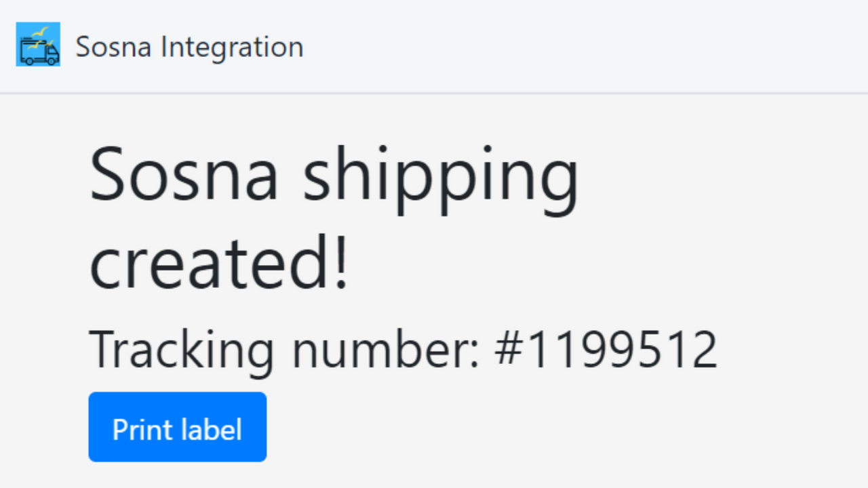
Task: Open tracking details by clicking #1199512
Action: point(606,349)
